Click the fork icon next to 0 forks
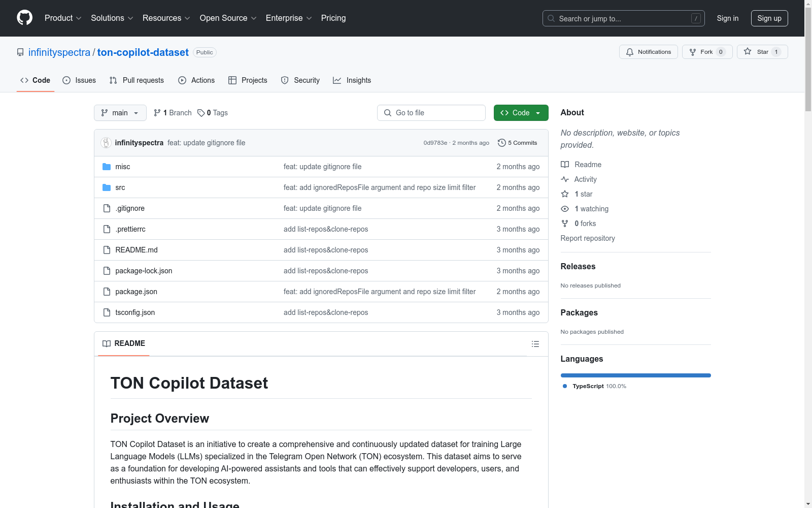Screen dimensions: 812x508 point(565,224)
